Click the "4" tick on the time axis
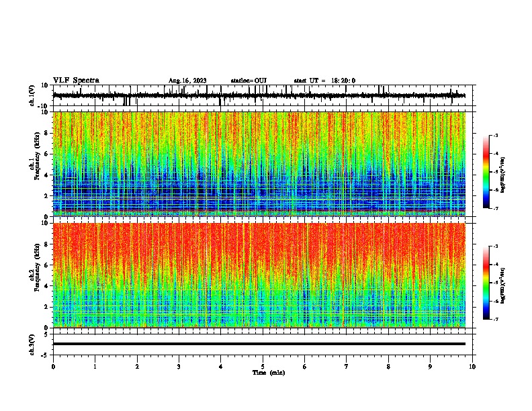The image size is (532, 411). pos(221,367)
